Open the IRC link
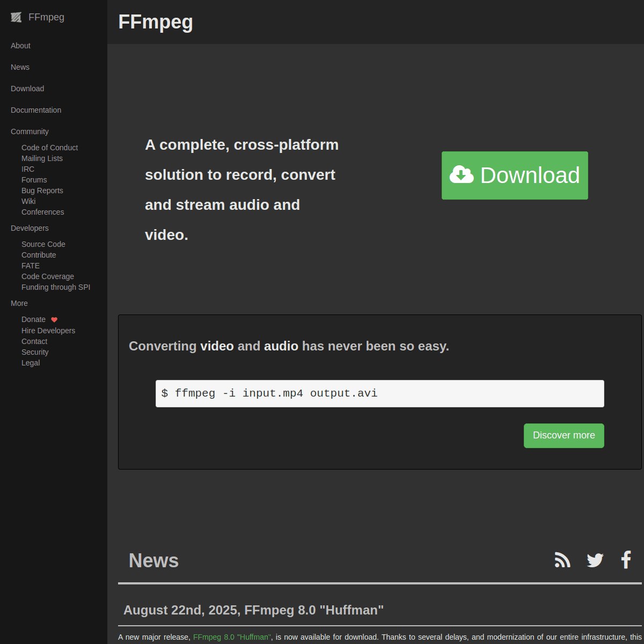The width and height of the screenshot is (644, 644). (28, 169)
